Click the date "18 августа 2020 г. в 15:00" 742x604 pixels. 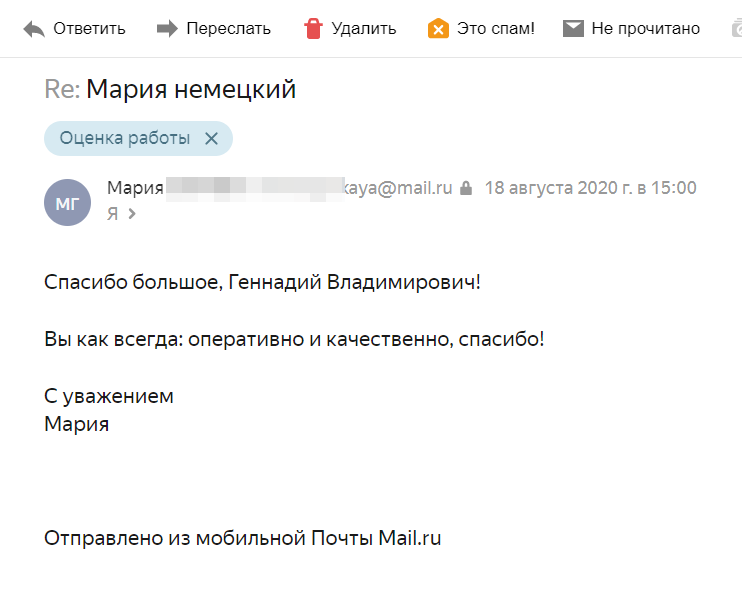pyautogui.click(x=591, y=188)
